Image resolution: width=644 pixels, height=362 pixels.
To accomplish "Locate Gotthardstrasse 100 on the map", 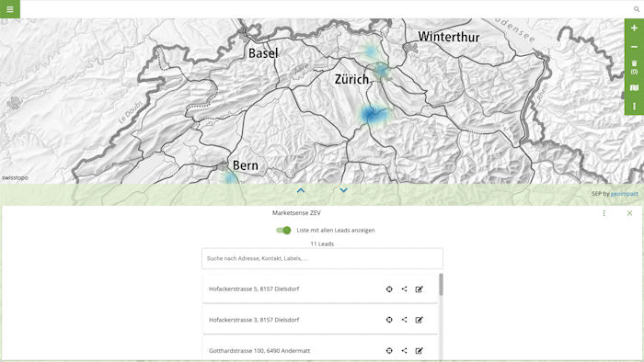I will (x=389, y=351).
